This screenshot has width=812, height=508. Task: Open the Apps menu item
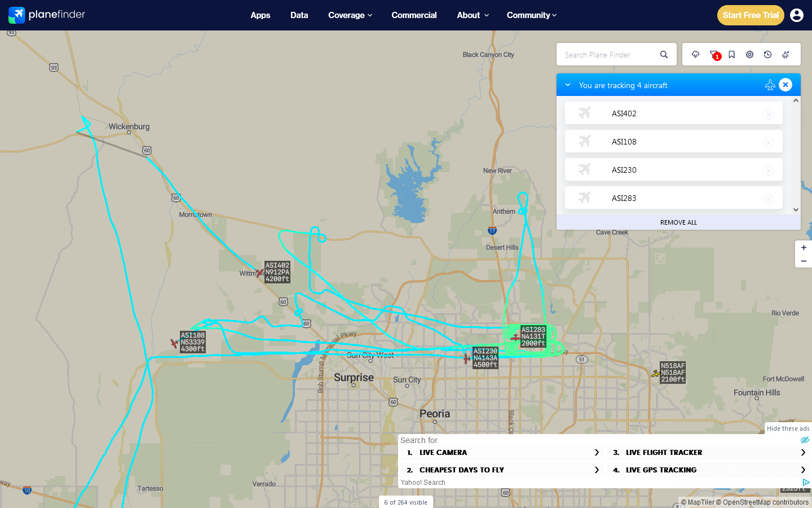click(261, 15)
